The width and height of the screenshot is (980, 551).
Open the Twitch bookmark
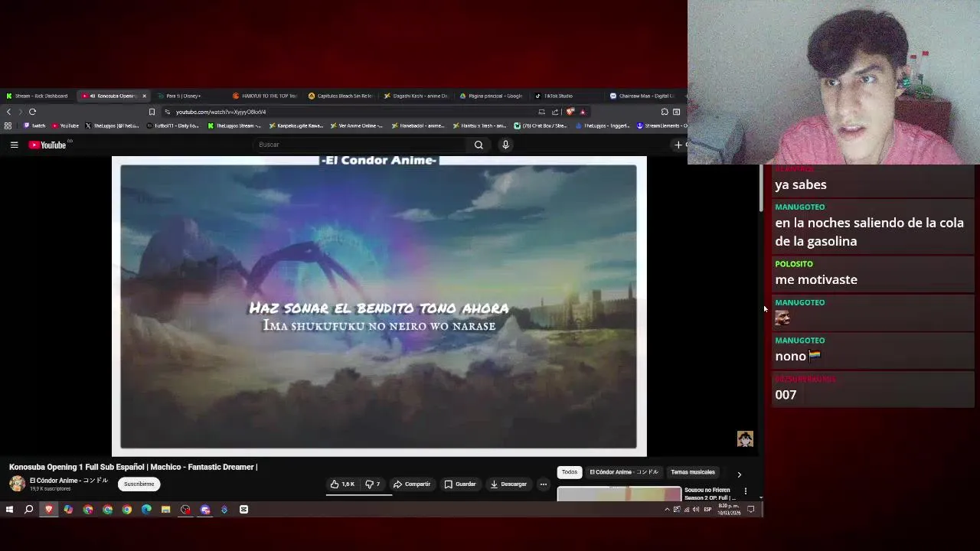coord(34,126)
